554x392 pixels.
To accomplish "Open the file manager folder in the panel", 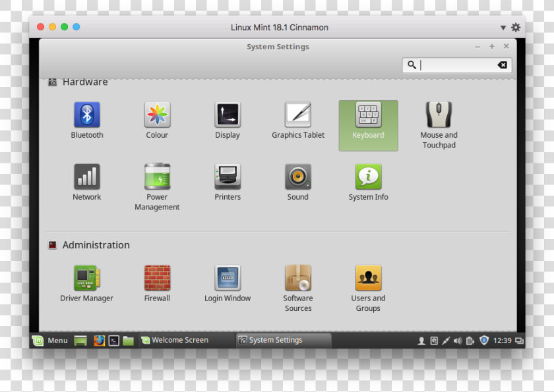I will click(128, 341).
